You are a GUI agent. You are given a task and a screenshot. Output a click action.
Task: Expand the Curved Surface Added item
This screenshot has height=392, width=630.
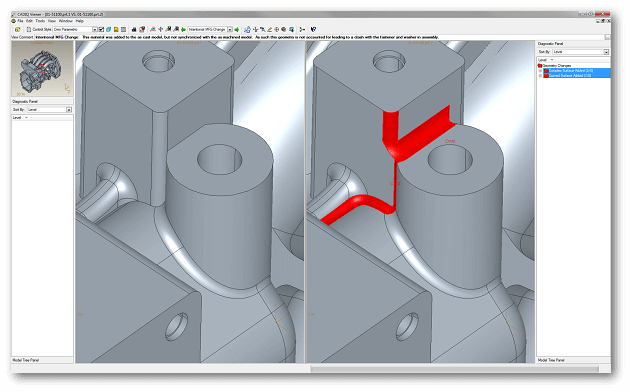click(x=540, y=76)
